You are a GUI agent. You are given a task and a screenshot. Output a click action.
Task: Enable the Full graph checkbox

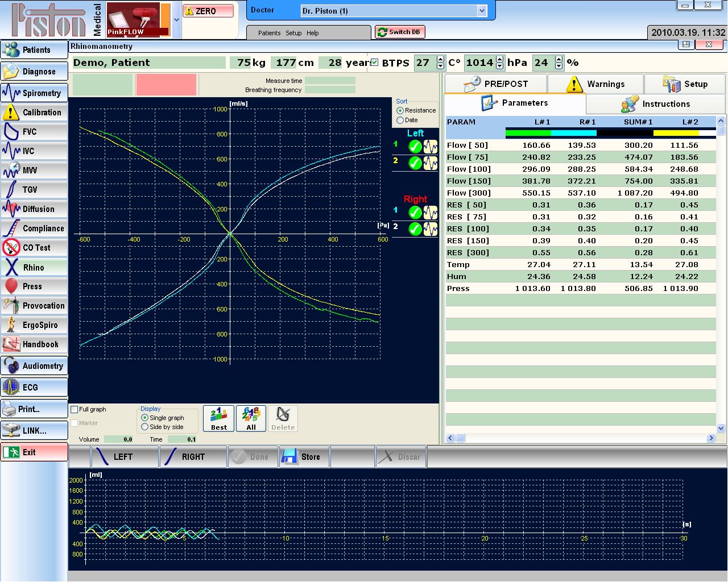pos(75,409)
